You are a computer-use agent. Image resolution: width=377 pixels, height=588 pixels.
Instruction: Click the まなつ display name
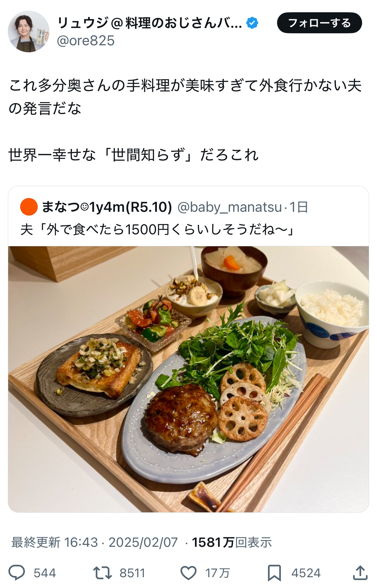pos(107,207)
